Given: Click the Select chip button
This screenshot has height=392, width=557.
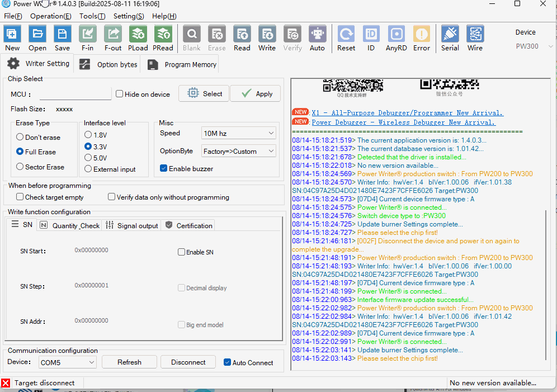Looking at the screenshot, I should pos(204,93).
